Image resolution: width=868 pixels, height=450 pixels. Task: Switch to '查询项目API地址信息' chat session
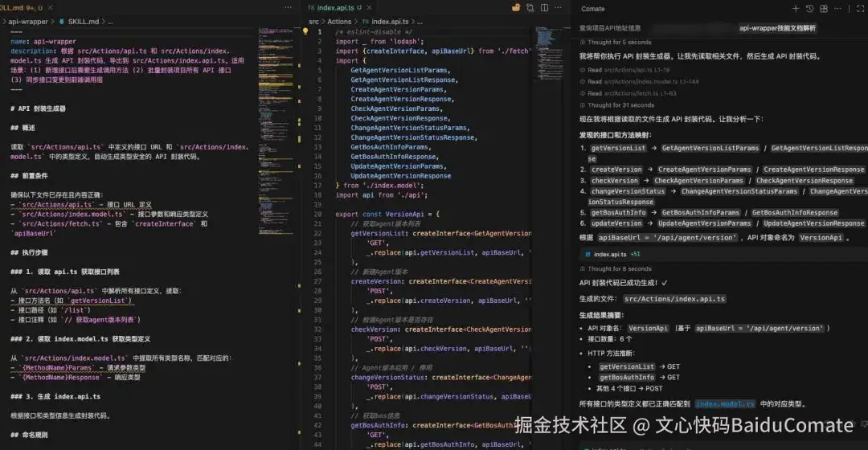tap(610, 28)
